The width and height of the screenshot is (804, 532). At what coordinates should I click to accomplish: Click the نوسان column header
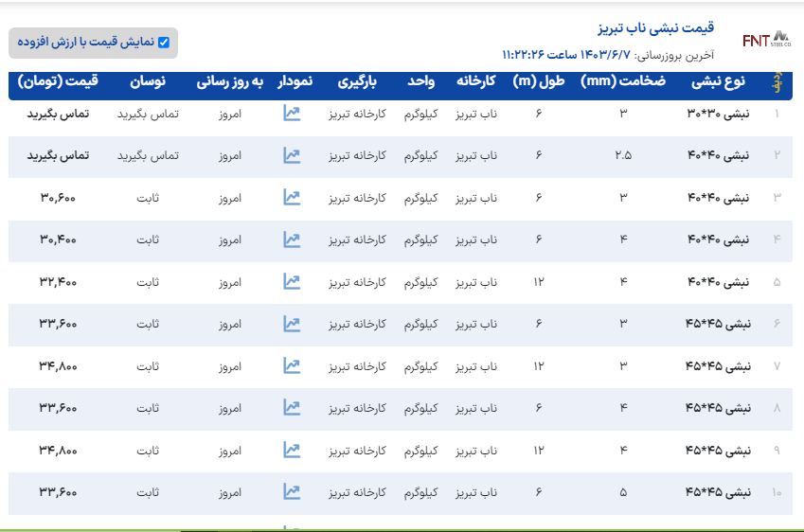(x=147, y=82)
